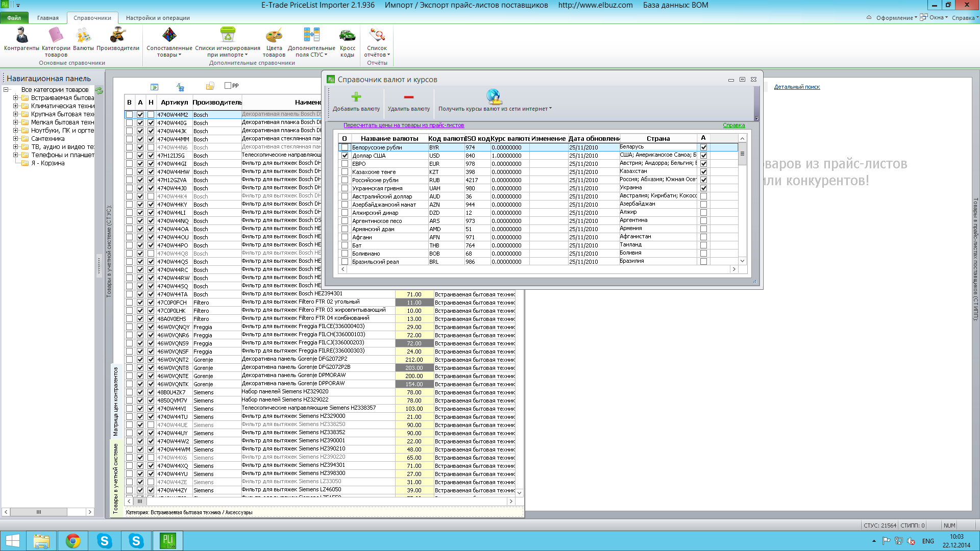Select the Российские рубли currency row
980x551 pixels.
click(538, 180)
